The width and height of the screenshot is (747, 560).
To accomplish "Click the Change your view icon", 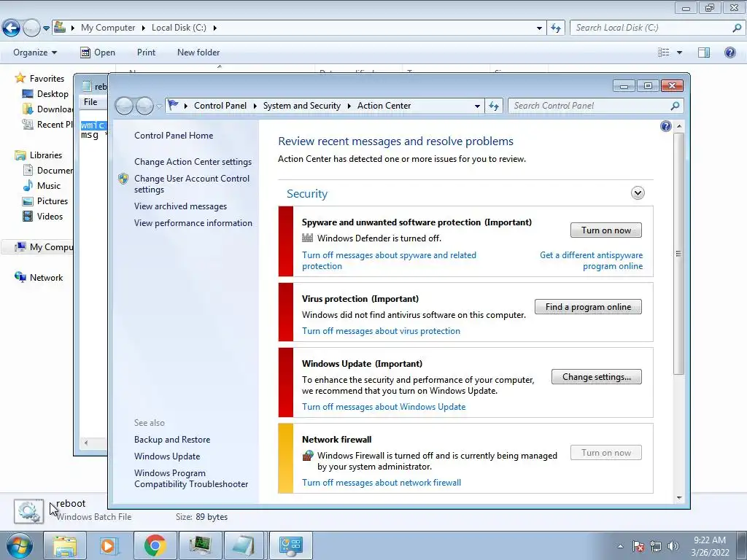I will [x=664, y=52].
